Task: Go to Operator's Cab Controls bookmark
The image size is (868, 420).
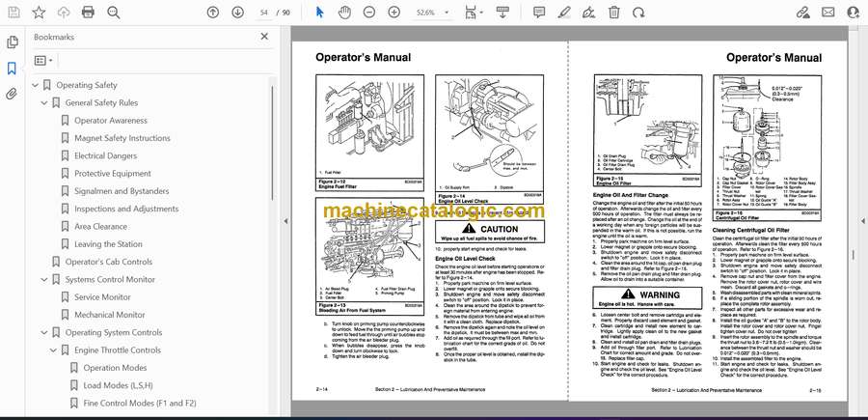Action: pyautogui.click(x=108, y=262)
